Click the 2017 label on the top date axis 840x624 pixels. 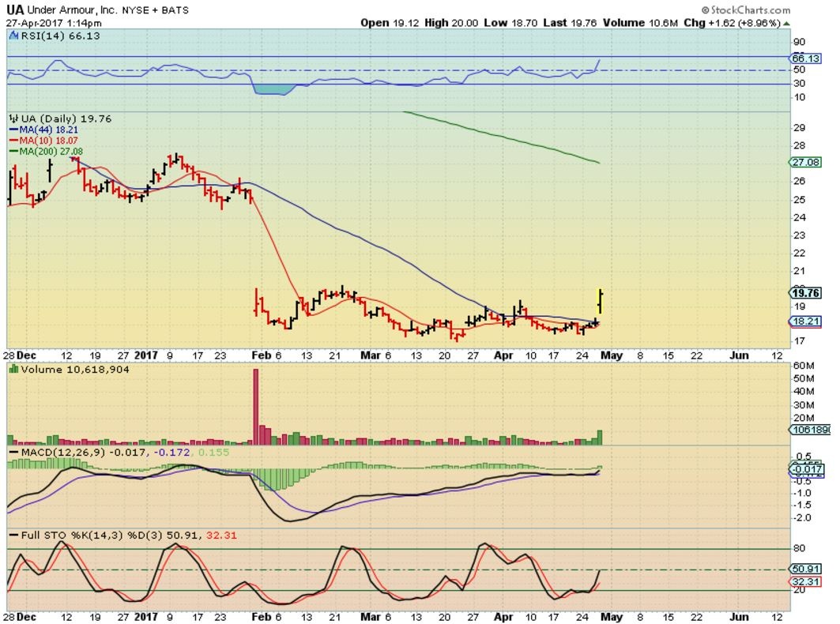146,355
